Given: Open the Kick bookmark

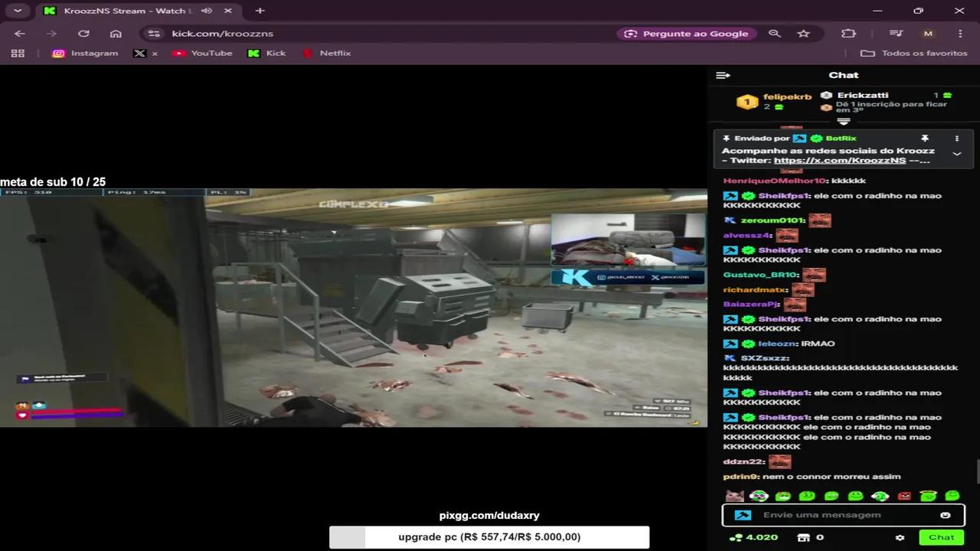Looking at the screenshot, I should 266,54.
